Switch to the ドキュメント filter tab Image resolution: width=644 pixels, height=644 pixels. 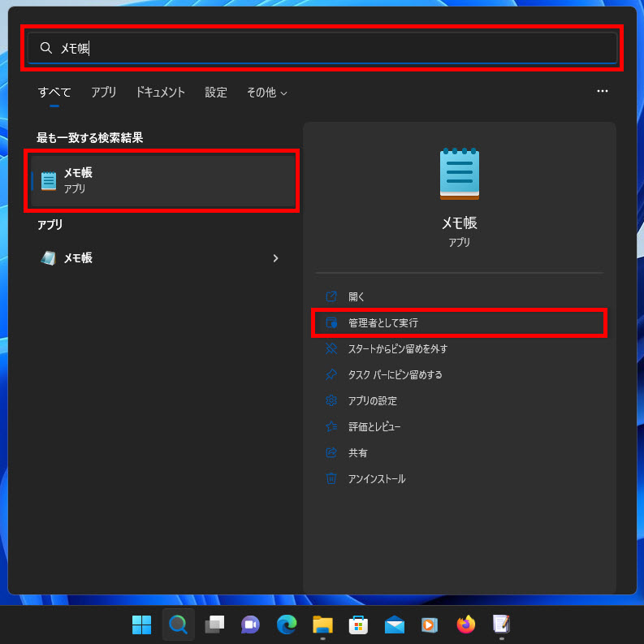pos(160,93)
